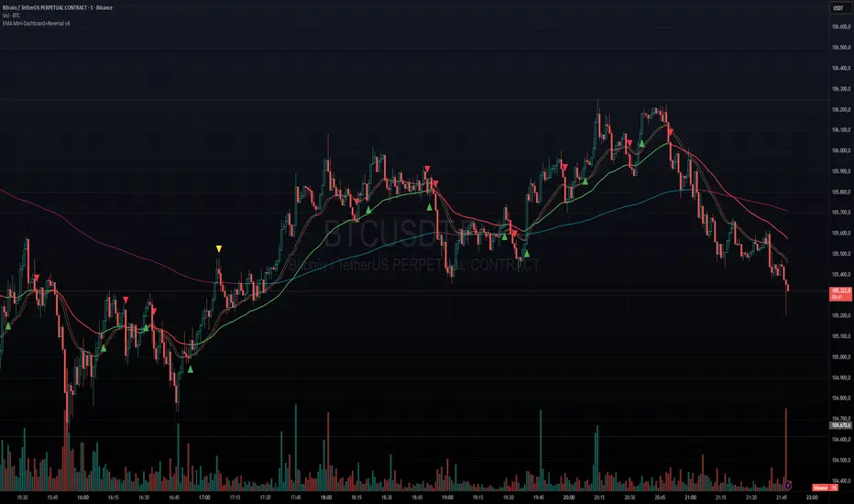The width and height of the screenshot is (854, 504).
Task: Click the 106.000,0 price scale label
Action: [x=841, y=151]
